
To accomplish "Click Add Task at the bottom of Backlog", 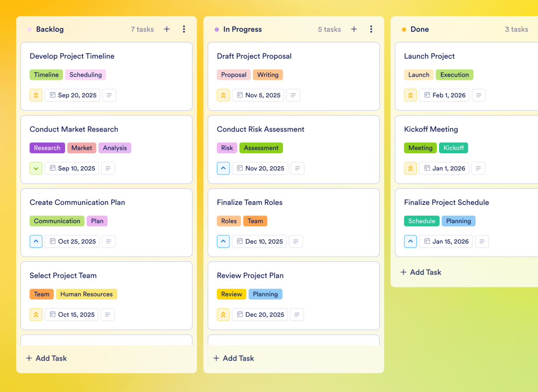I will tap(46, 358).
